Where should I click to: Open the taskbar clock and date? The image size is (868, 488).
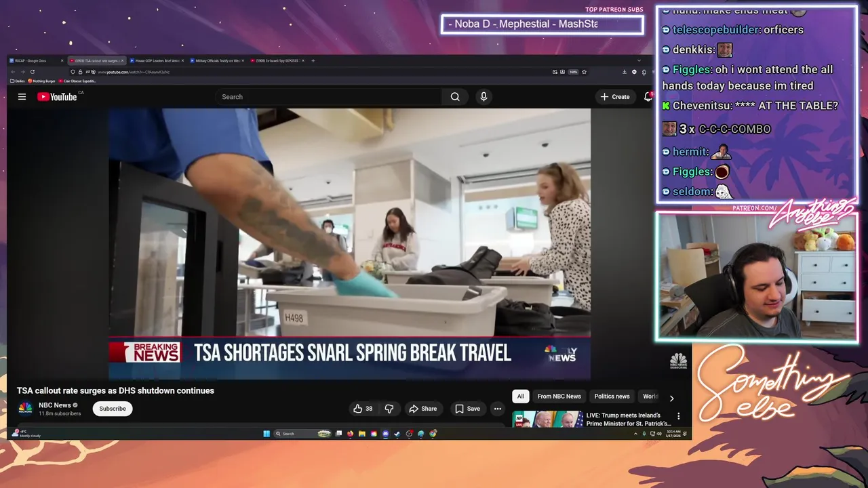pos(673,434)
